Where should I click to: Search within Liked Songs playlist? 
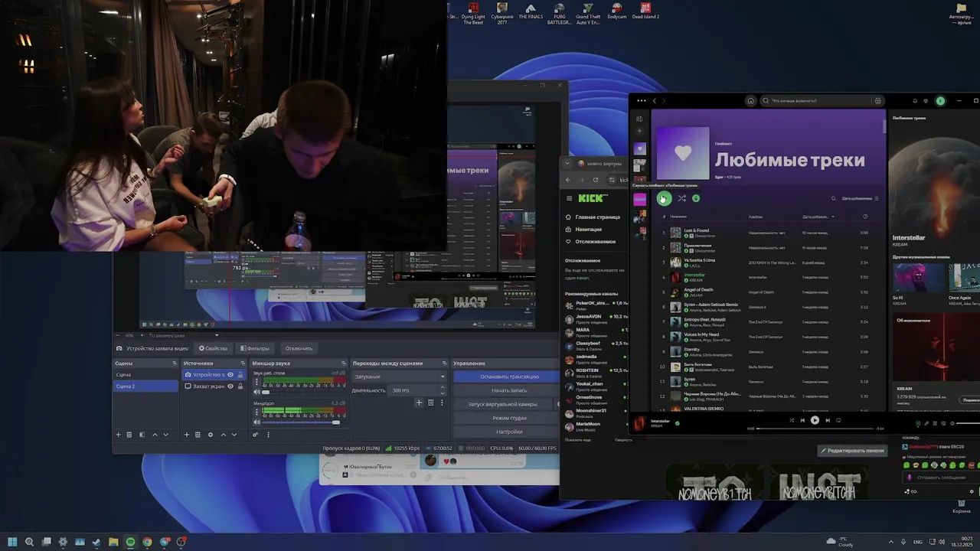[x=834, y=198]
